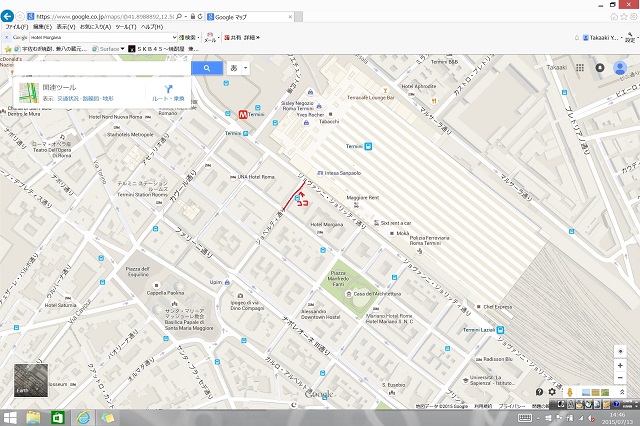Open the touch keyboard taskbar icon
The height and width of the screenshot is (426, 640).
pos(524,418)
